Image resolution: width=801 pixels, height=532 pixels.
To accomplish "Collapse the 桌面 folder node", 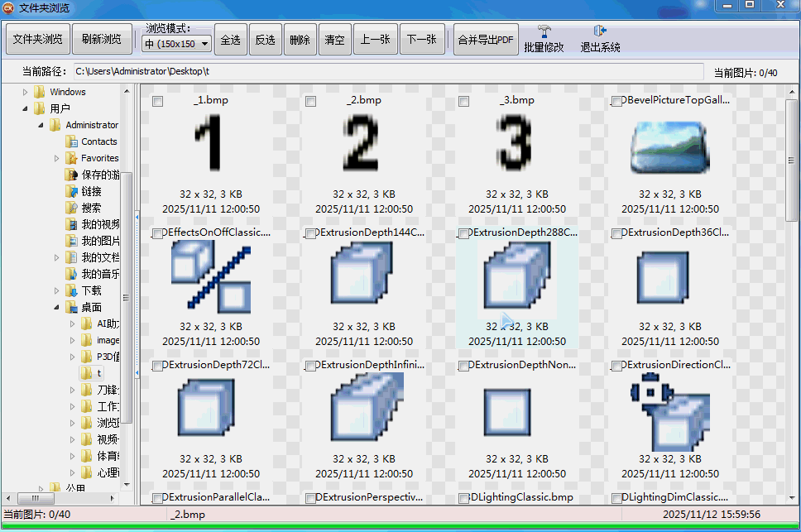I will [57, 307].
